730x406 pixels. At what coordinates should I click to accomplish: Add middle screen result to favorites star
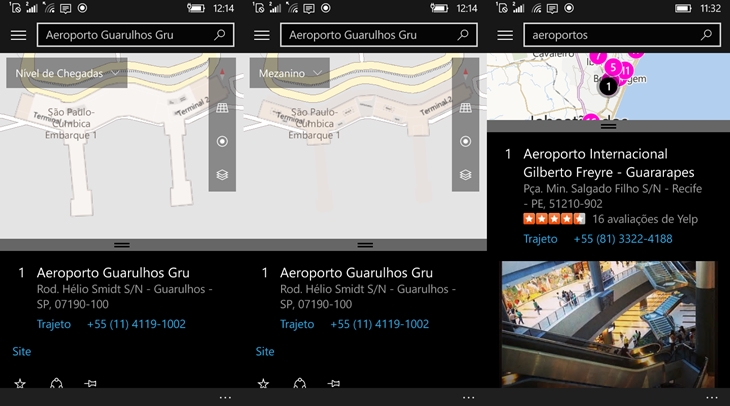(x=263, y=383)
